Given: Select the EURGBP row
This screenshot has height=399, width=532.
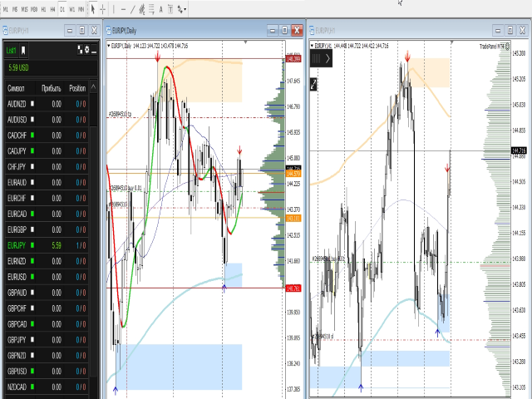Looking at the screenshot, I should coord(47,229).
